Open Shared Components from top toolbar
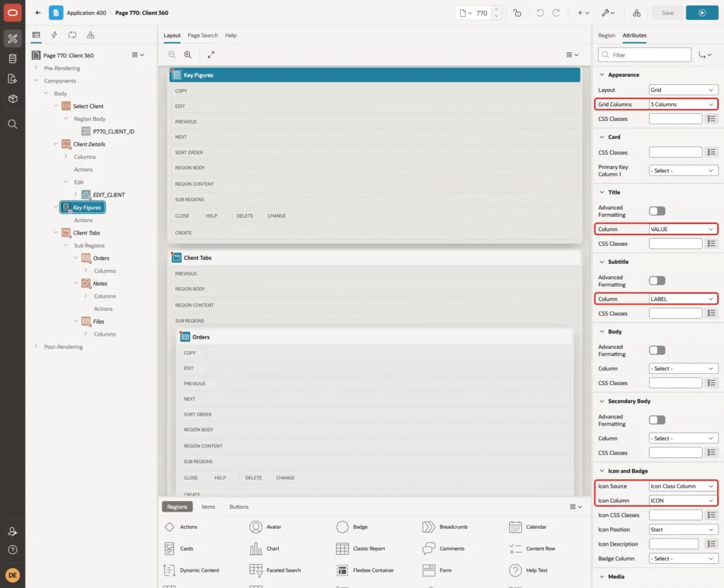The height and width of the screenshot is (588, 724). click(636, 13)
